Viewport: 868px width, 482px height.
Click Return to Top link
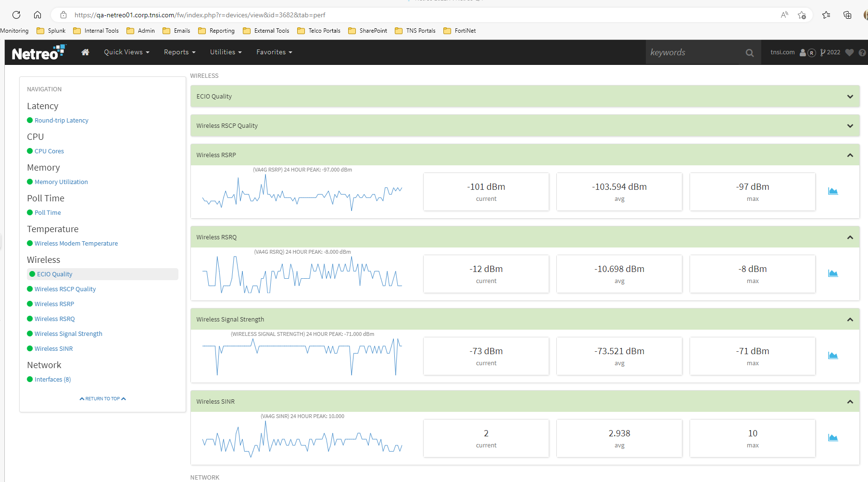pyautogui.click(x=102, y=399)
